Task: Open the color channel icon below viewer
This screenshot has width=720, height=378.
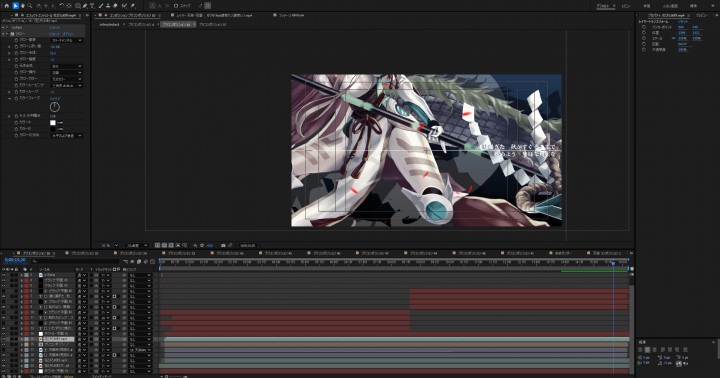Action: tap(195, 245)
